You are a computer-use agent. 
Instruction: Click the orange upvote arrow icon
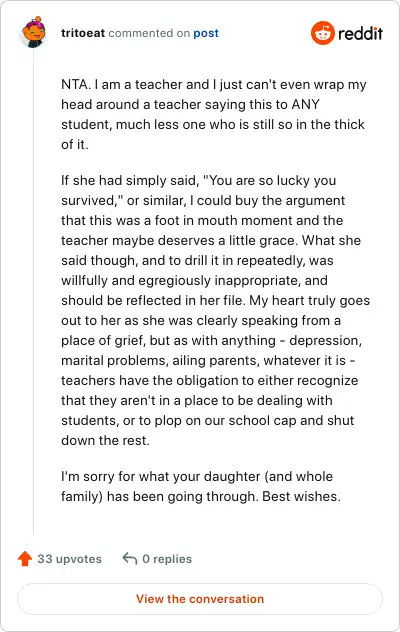coord(25,559)
